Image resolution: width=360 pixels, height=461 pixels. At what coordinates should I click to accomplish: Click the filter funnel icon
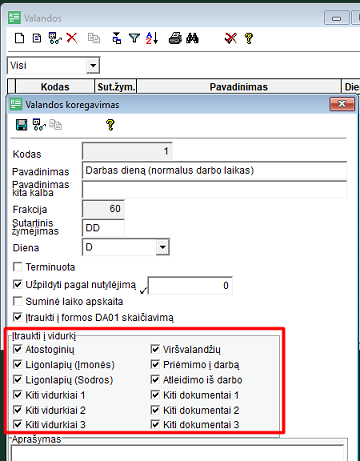tap(134, 38)
